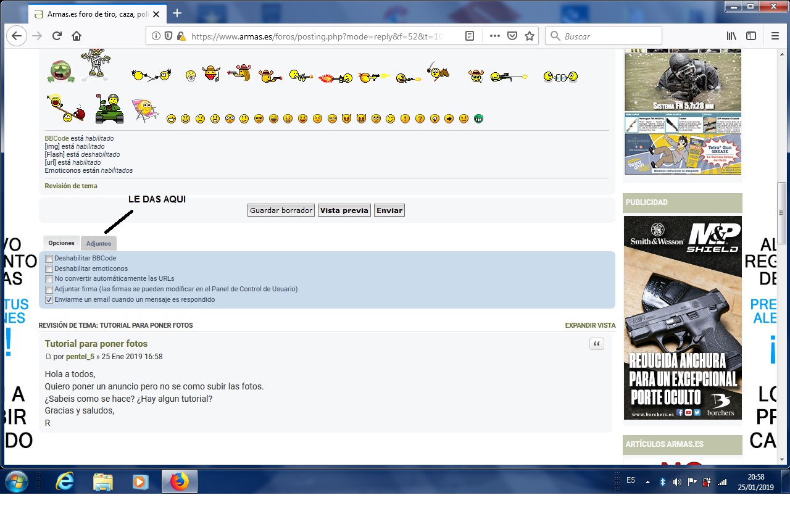The height and width of the screenshot is (532, 790).
Task: Launch Internet Explorer from taskbar
Action: 64,481
